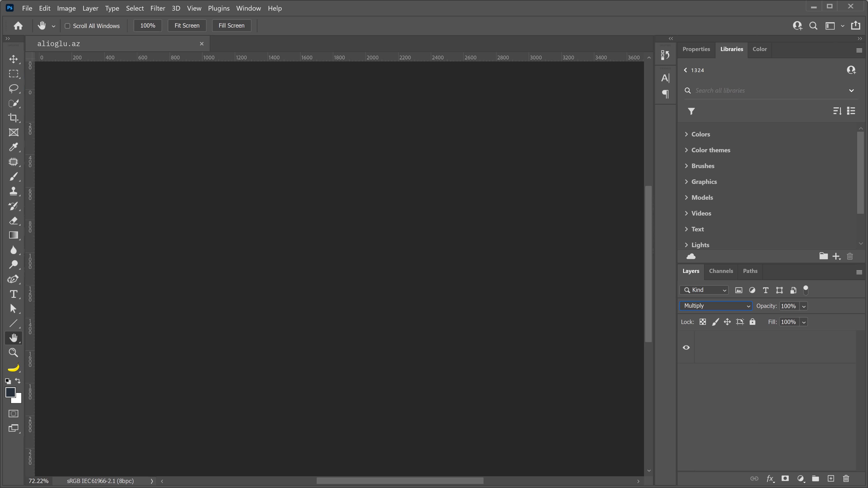Select the Crop tool
Screen dimensions: 868x488
14,117
